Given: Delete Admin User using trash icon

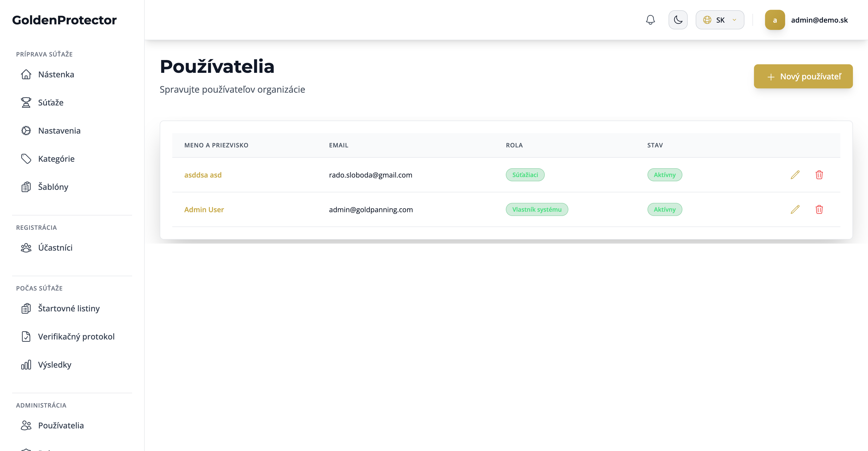Looking at the screenshot, I should click(819, 209).
